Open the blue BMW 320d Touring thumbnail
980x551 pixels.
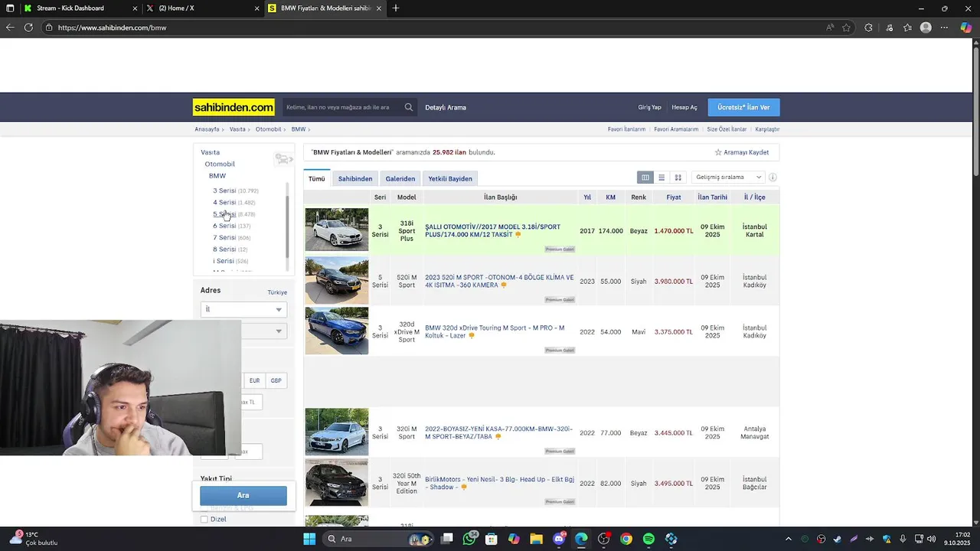coord(337,331)
